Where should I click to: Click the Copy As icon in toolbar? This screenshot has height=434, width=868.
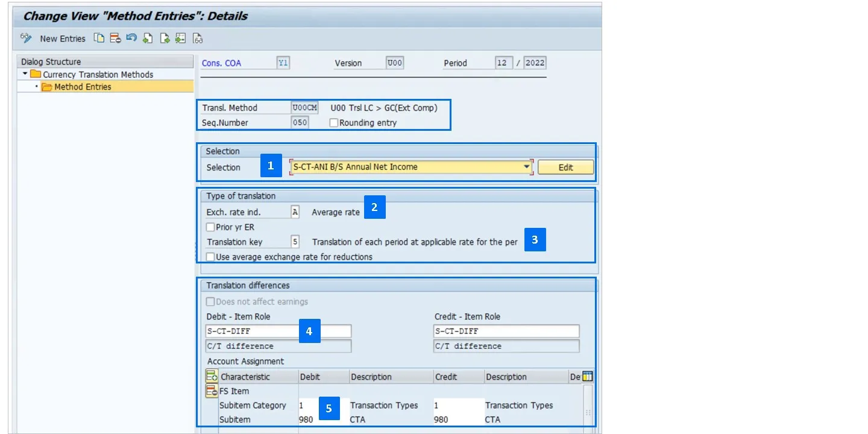tap(98, 39)
